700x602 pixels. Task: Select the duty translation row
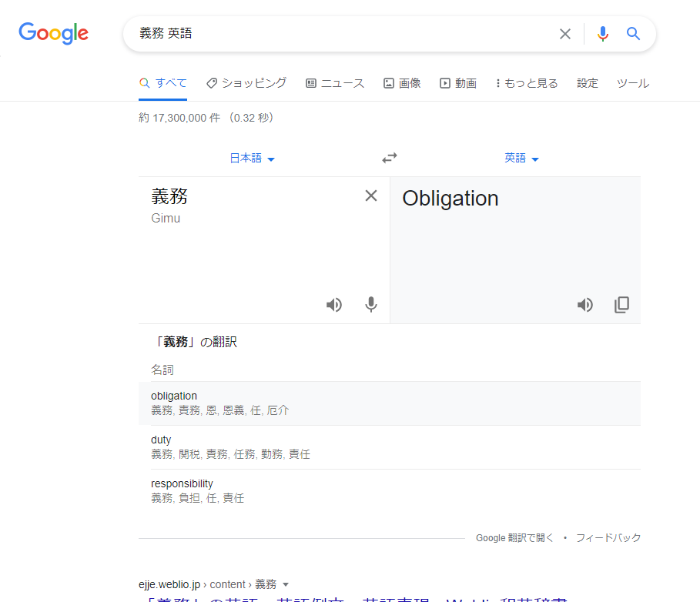pos(390,447)
